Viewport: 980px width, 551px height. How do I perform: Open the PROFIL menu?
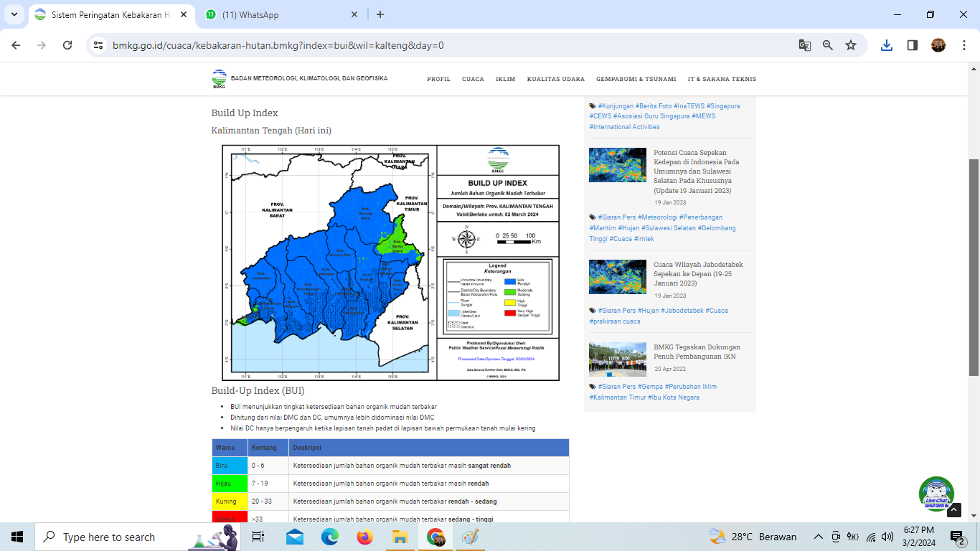(438, 79)
